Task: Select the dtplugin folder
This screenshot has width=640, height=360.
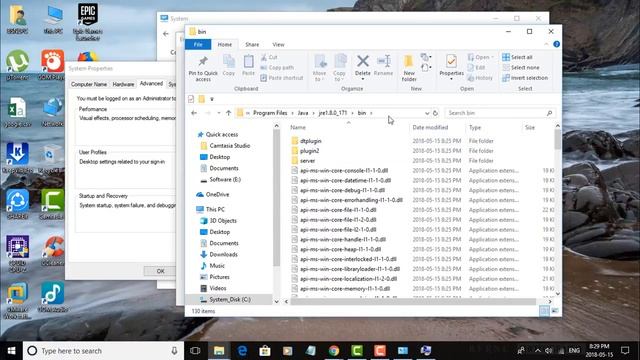Action: (x=311, y=141)
